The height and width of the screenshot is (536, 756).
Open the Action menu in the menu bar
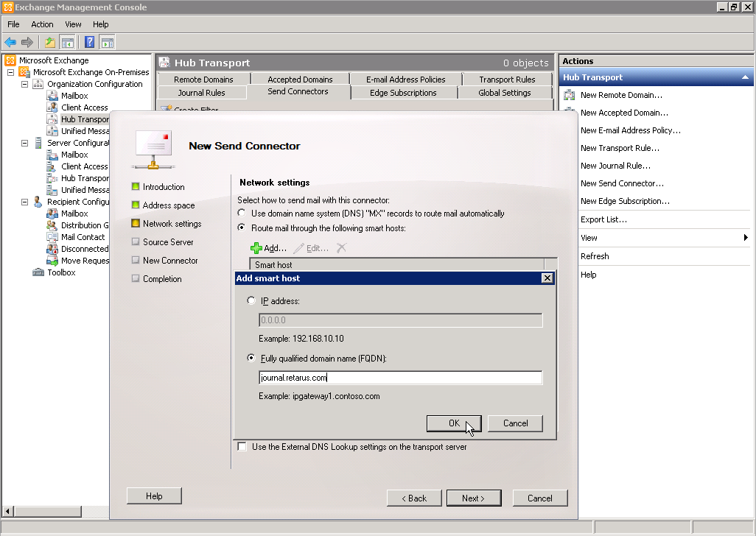(42, 24)
